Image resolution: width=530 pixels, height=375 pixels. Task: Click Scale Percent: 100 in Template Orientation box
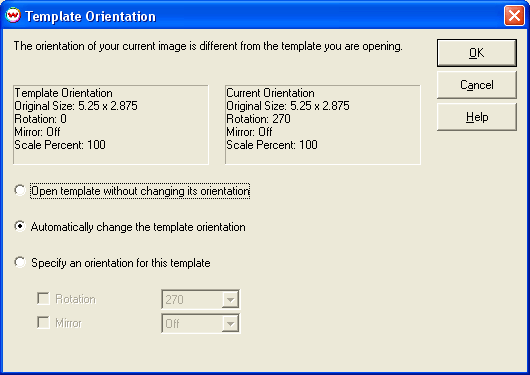tap(60, 145)
